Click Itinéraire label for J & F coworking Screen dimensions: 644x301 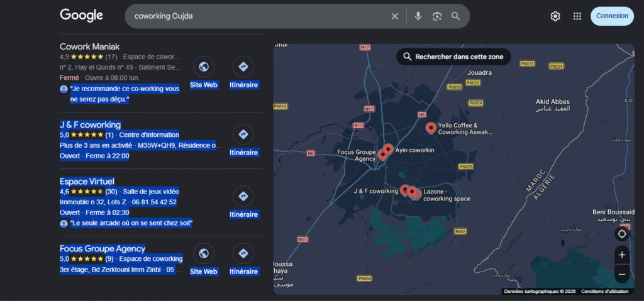pos(244,152)
